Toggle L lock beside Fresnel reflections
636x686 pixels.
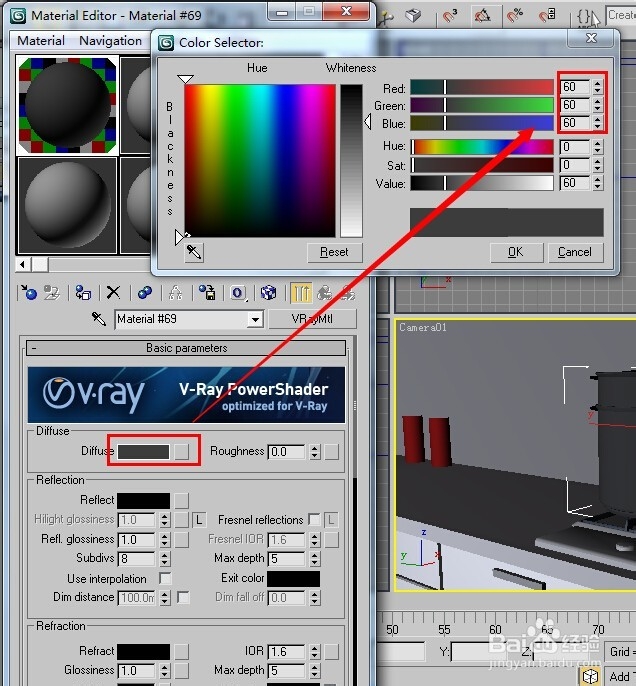331,520
